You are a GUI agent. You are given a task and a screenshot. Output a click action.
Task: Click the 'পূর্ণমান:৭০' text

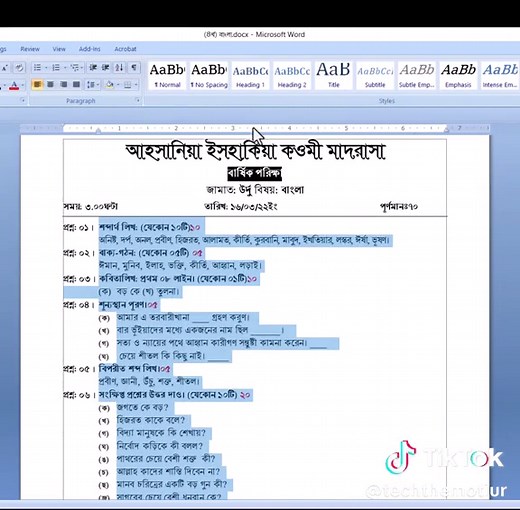tap(399, 207)
